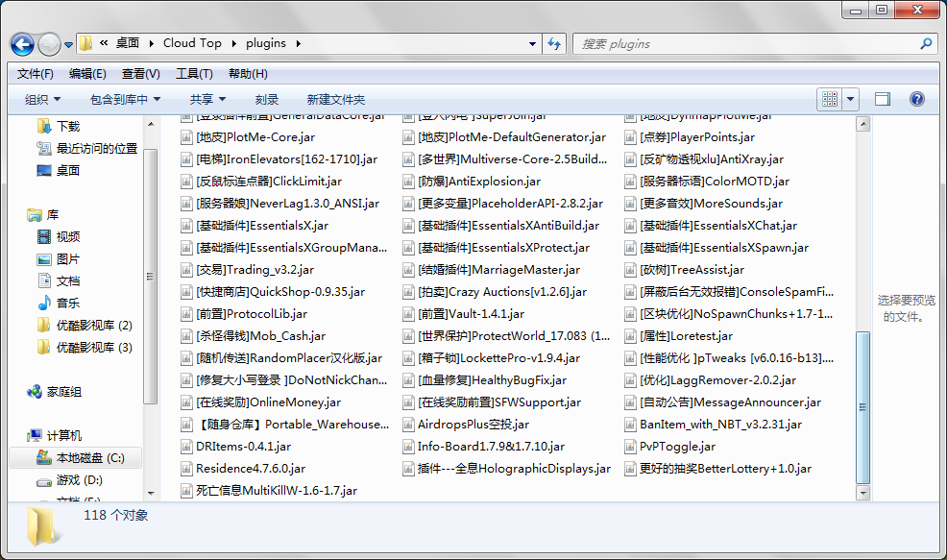
Task: Select [电梯]IronElevators[162-1710].jar icon
Action: 186,159
